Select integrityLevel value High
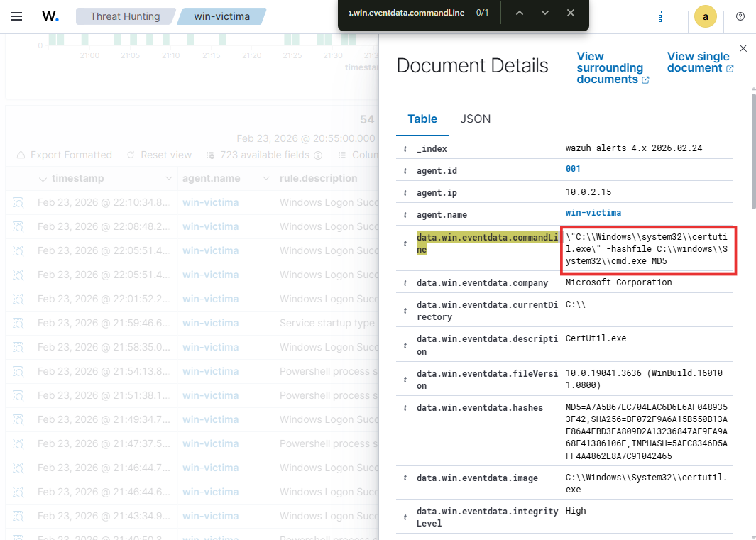The height and width of the screenshot is (540, 756). coord(576,511)
